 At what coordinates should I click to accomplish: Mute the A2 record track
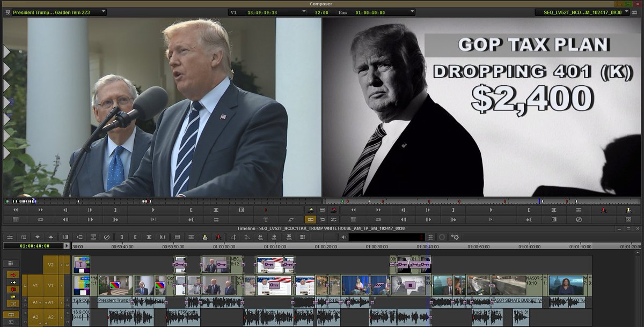click(68, 322)
